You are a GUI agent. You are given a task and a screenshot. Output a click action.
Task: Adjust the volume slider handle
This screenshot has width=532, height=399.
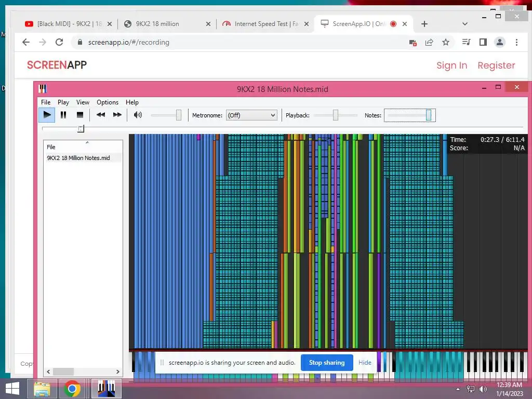pos(179,115)
